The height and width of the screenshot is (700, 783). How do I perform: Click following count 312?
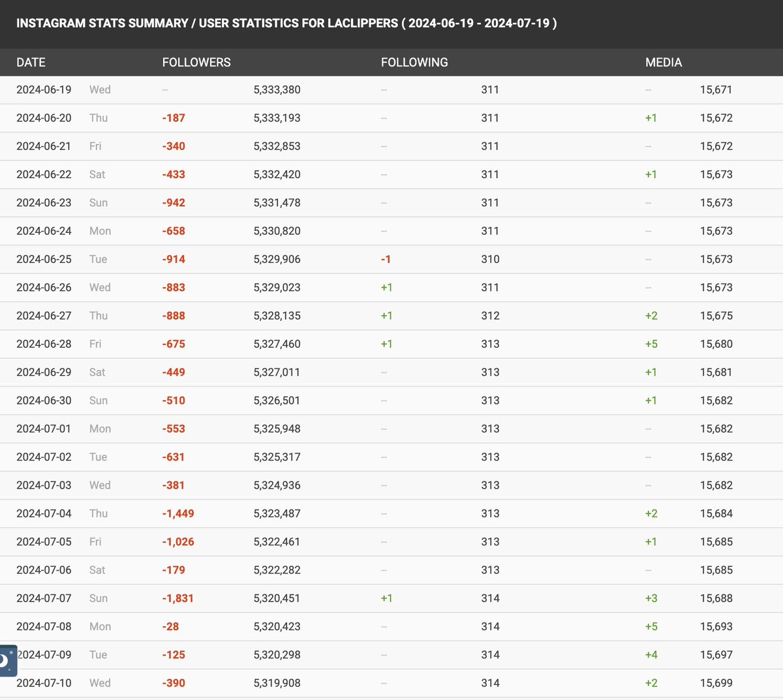tap(490, 316)
